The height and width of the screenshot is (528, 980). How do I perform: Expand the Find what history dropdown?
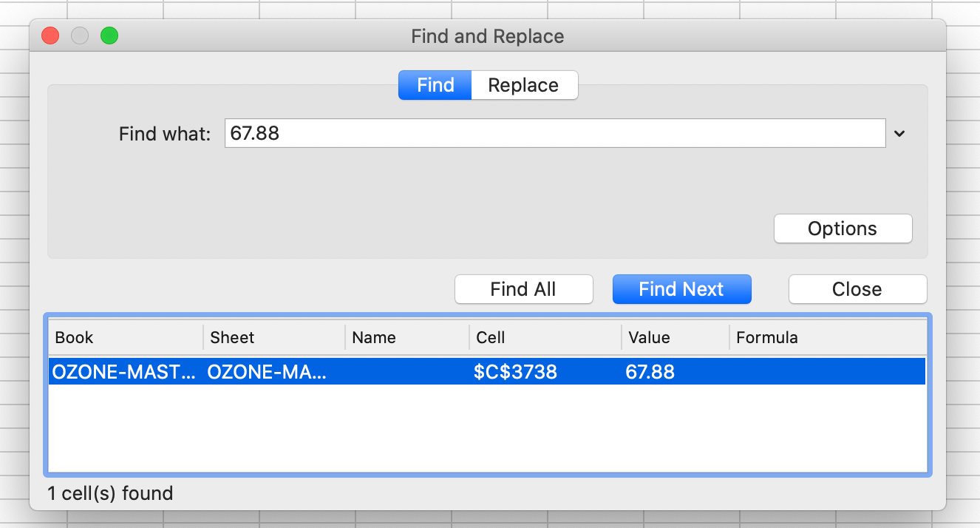899,134
